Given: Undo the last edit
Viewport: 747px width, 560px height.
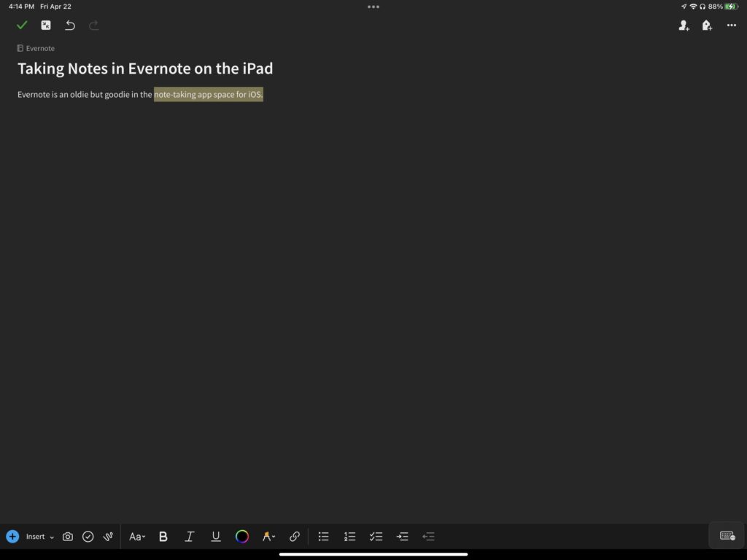Looking at the screenshot, I should coord(70,26).
